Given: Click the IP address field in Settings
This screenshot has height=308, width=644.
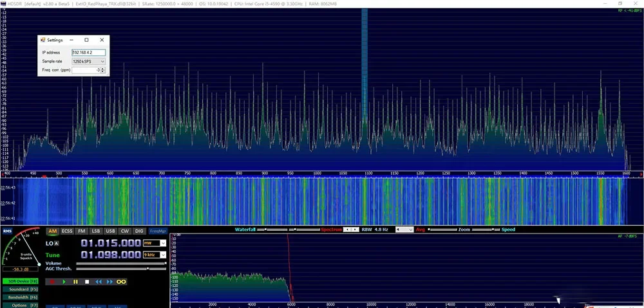Looking at the screenshot, I should [x=89, y=53].
